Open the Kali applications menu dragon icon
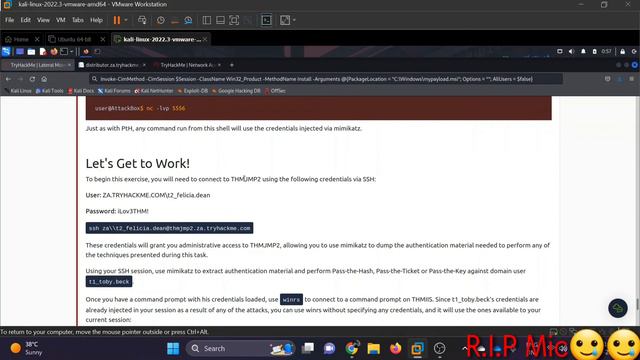 [x=6, y=51]
